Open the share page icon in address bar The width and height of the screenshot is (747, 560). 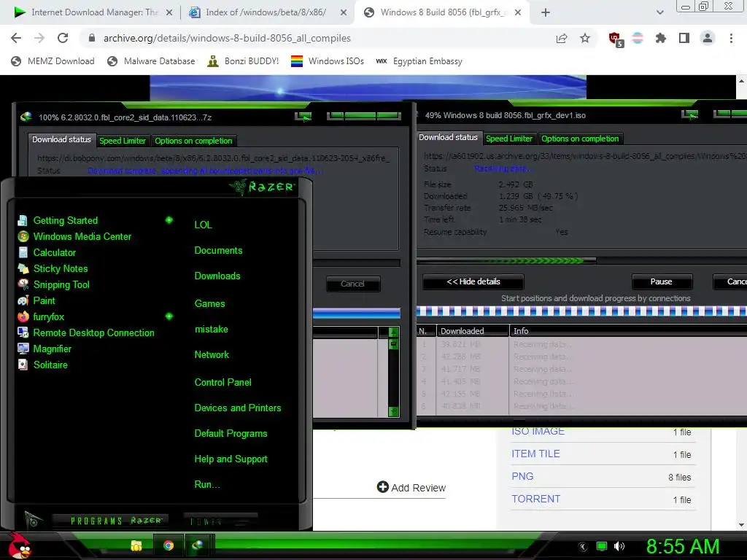pyautogui.click(x=562, y=38)
